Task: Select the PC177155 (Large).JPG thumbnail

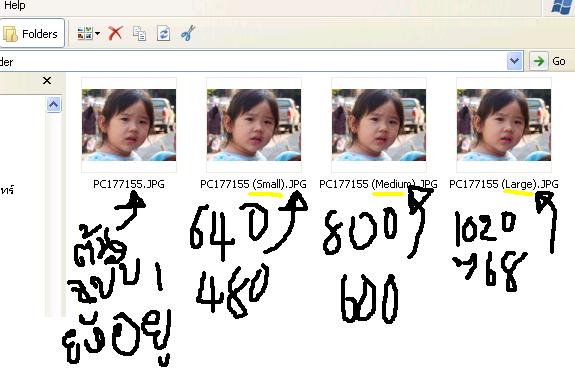Action: 504,125
